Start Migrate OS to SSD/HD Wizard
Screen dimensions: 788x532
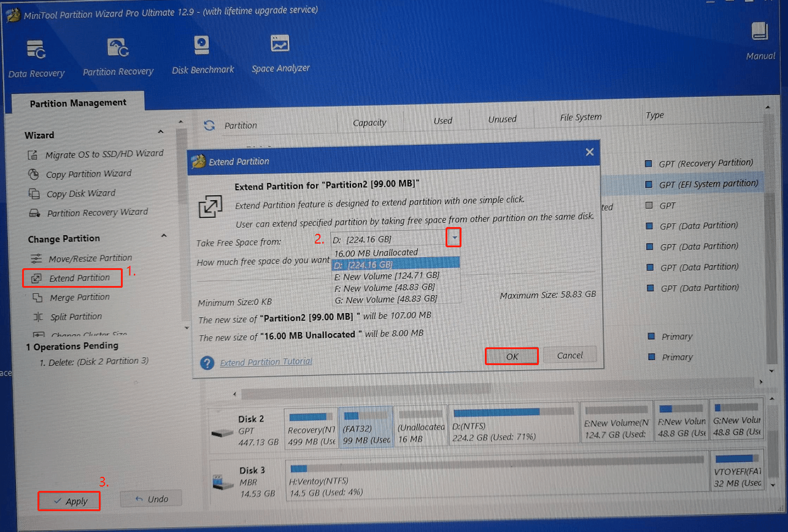[96, 154]
